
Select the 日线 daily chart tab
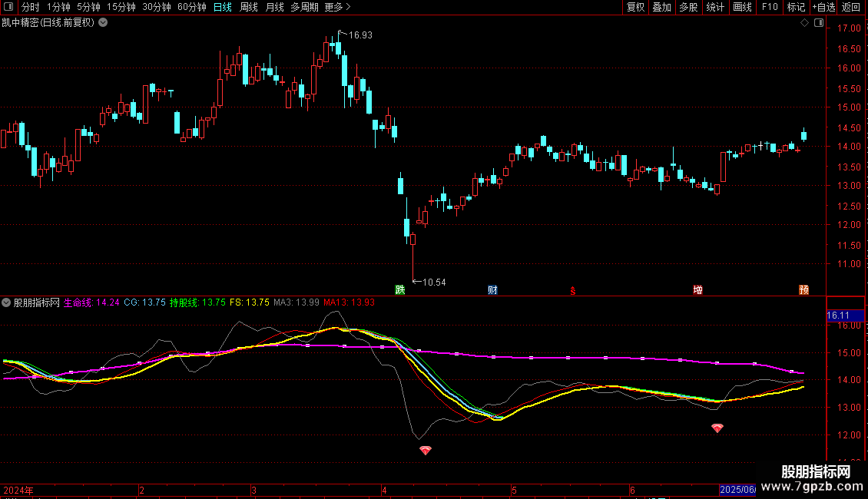coord(223,7)
